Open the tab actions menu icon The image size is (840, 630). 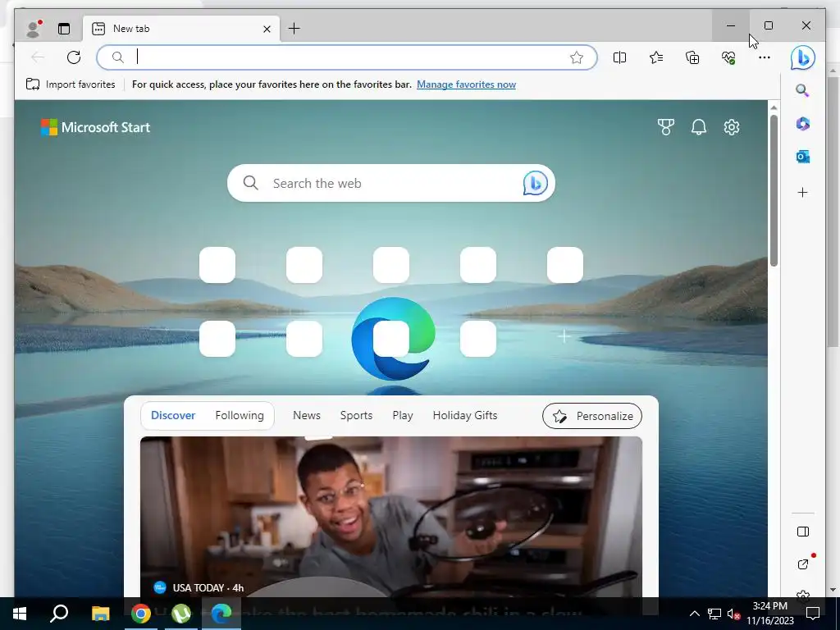[x=64, y=29]
